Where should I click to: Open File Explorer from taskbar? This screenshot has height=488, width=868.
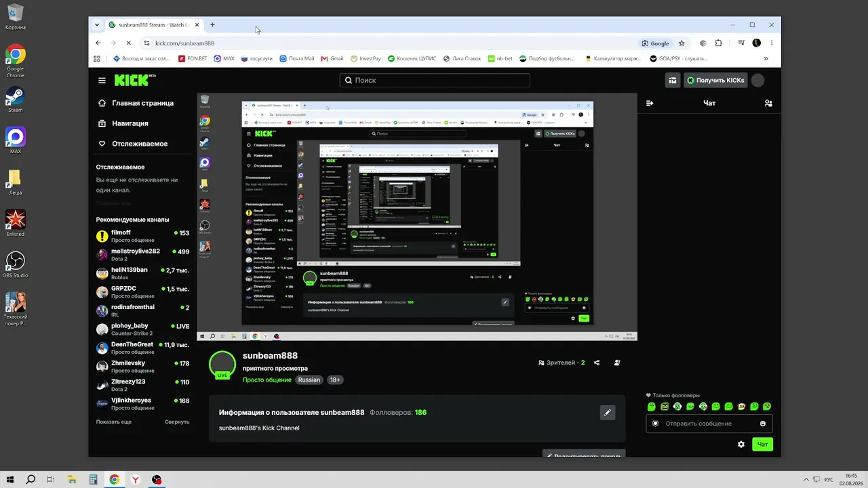pyautogui.click(x=72, y=480)
